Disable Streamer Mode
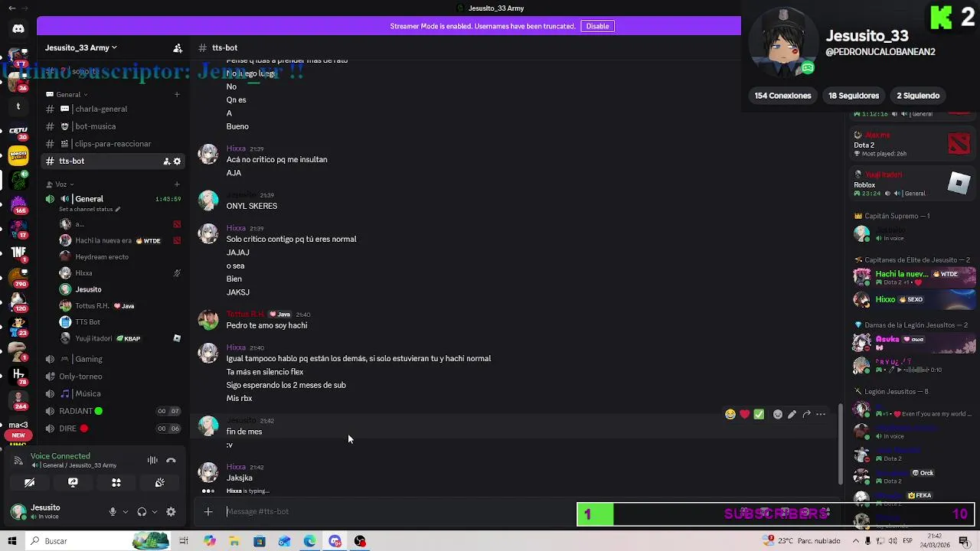Image resolution: width=980 pixels, height=551 pixels. pos(597,26)
